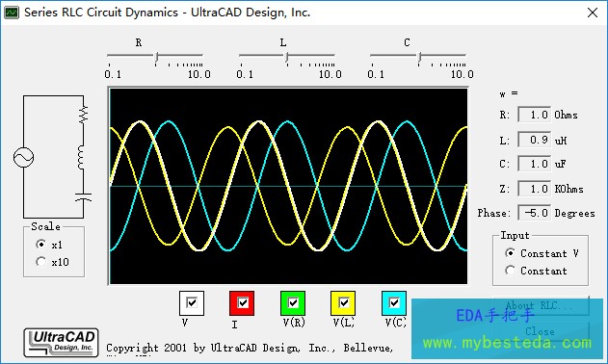
Task: Close the Series RLC Circuit Dynamics window
Action: (x=593, y=13)
